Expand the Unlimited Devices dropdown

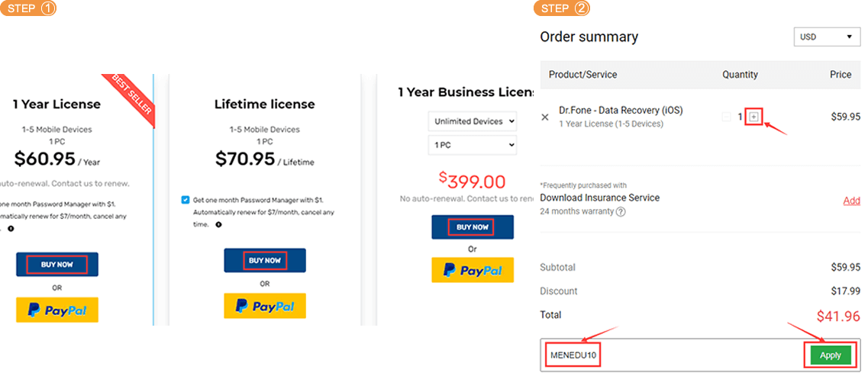pyautogui.click(x=472, y=121)
